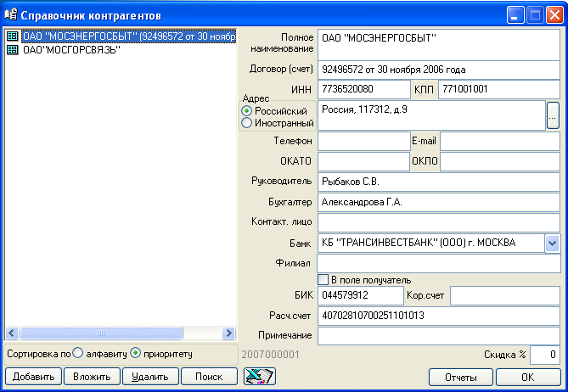
Task: Click the Руководитель field Рыбаков С.В.
Action: (x=439, y=182)
